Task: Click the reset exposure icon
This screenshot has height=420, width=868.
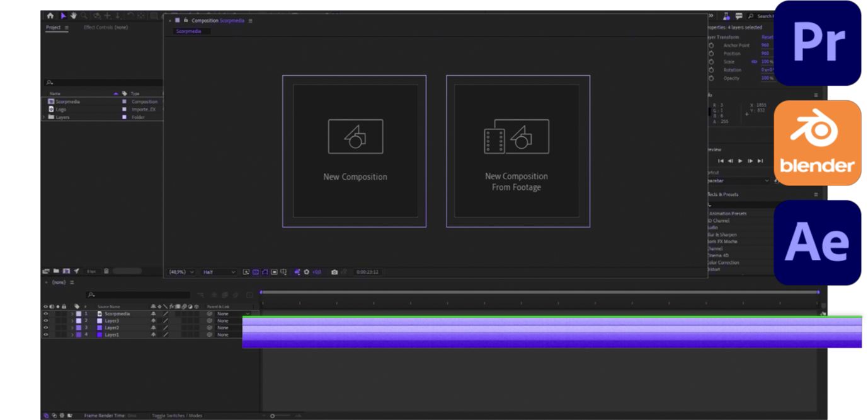Action: pos(307,272)
